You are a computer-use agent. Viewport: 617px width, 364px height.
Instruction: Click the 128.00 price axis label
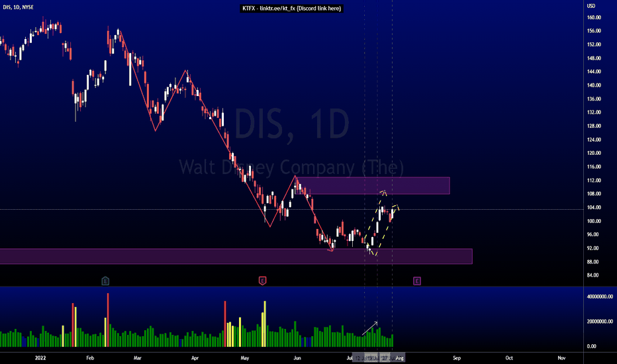[x=594, y=126]
